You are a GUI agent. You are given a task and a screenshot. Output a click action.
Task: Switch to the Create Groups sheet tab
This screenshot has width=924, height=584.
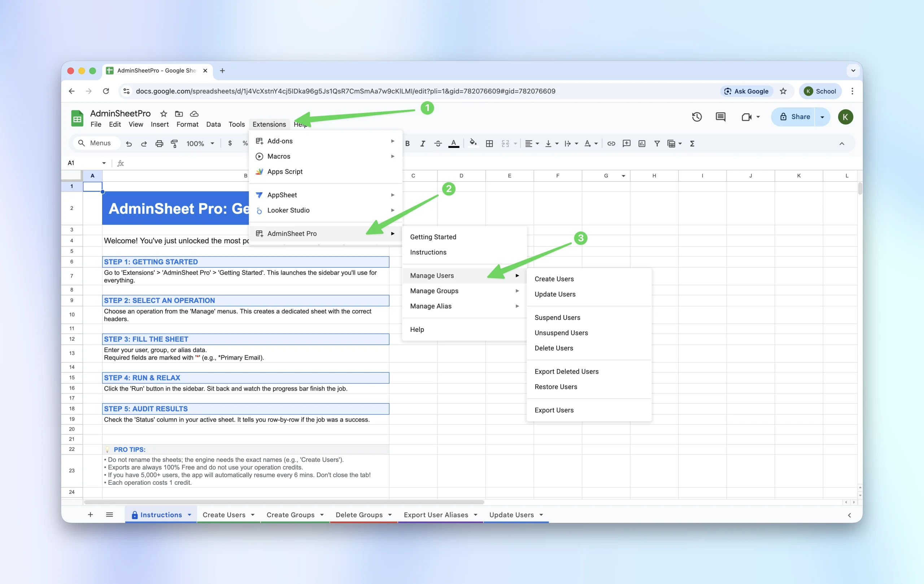click(291, 515)
